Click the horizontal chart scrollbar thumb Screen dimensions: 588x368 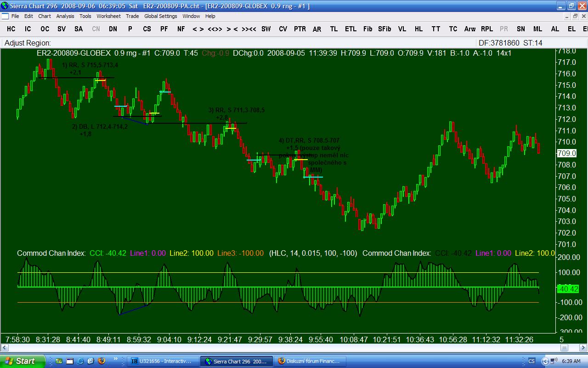click(564, 348)
